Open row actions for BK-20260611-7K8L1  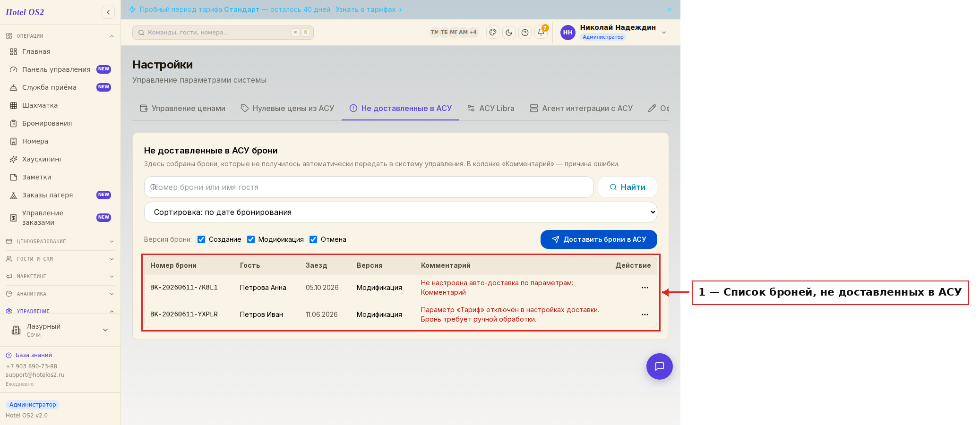645,288
